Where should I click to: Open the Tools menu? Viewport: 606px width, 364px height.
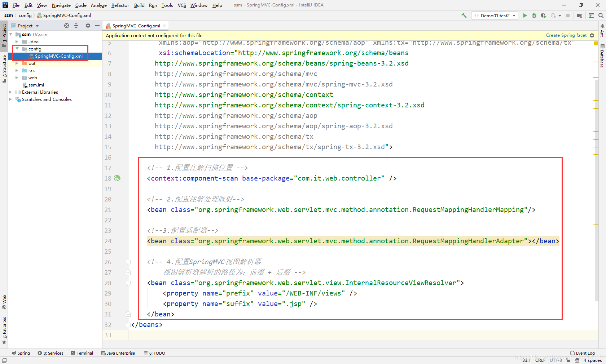click(167, 5)
